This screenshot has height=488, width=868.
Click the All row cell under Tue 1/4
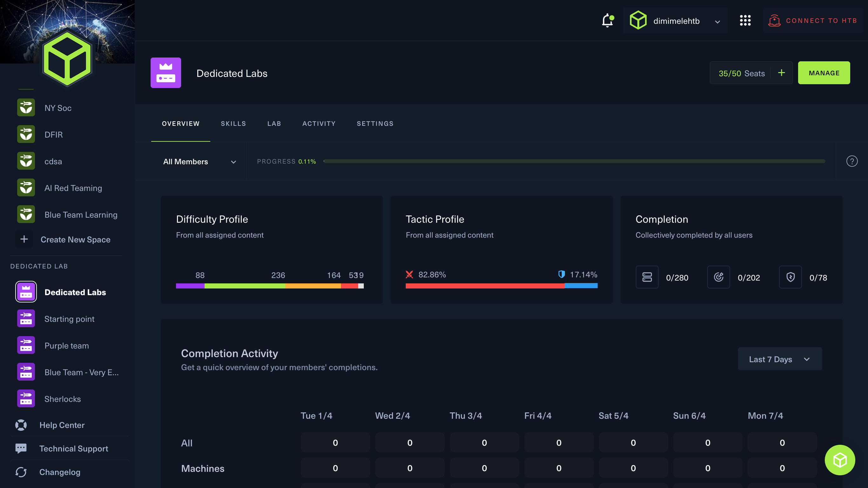pos(335,443)
